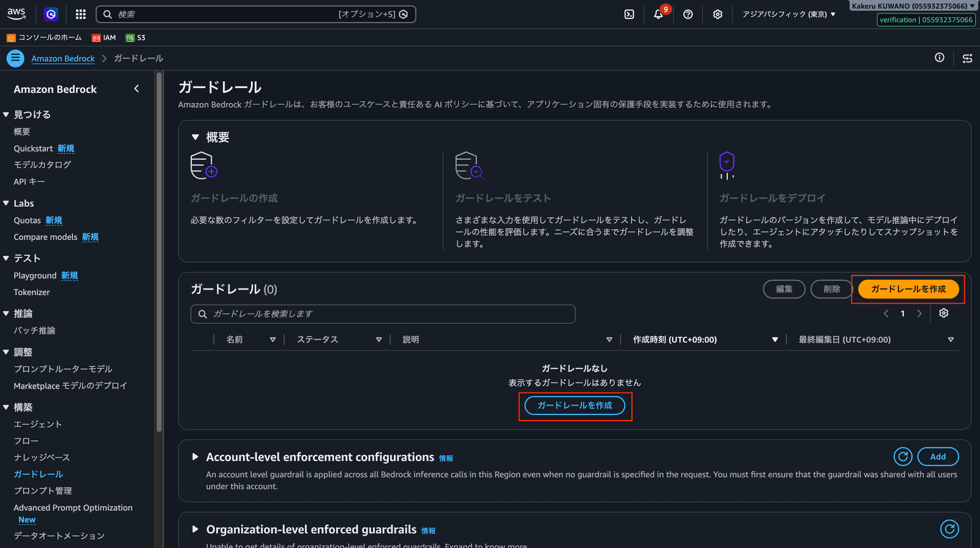Viewport: 980px width, 548px height.
Task: Open Amazon Bedrock breadcrumb link
Action: coord(63,58)
